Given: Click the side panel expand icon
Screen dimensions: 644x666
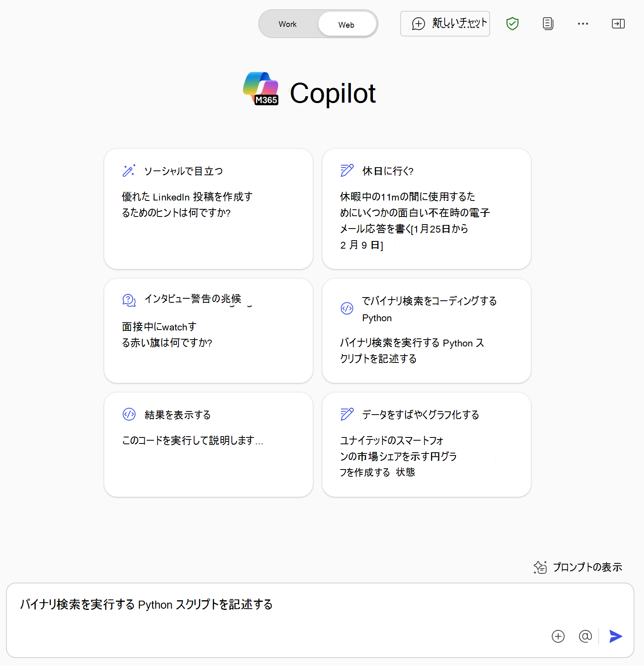Looking at the screenshot, I should [x=618, y=24].
